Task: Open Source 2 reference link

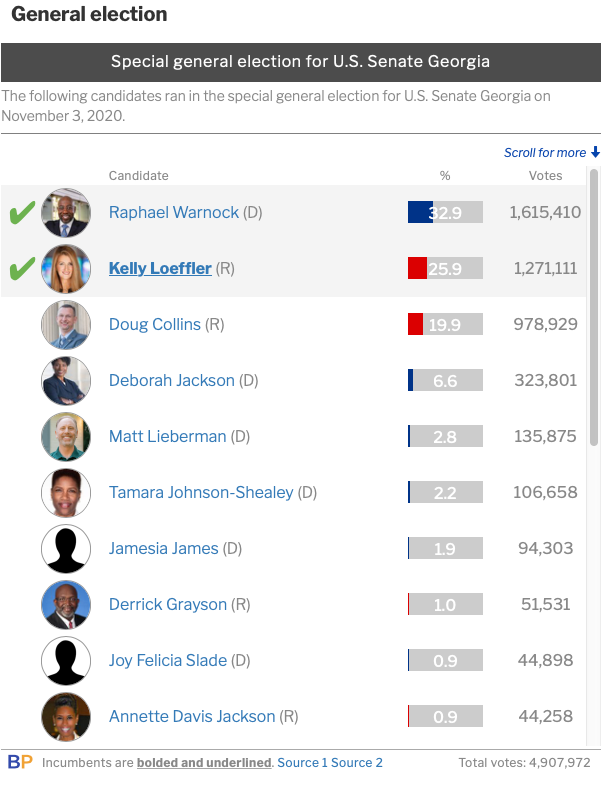Action: tap(357, 762)
